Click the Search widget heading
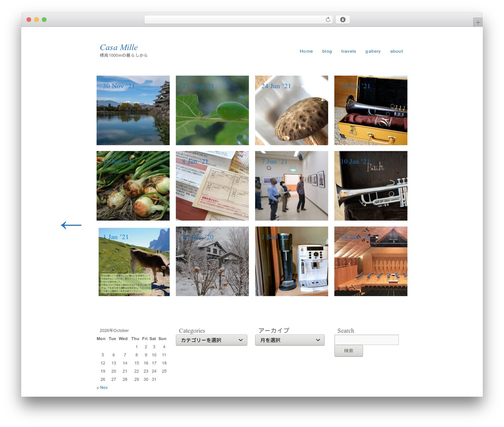Viewport: 504px width, 427px height. (x=346, y=331)
